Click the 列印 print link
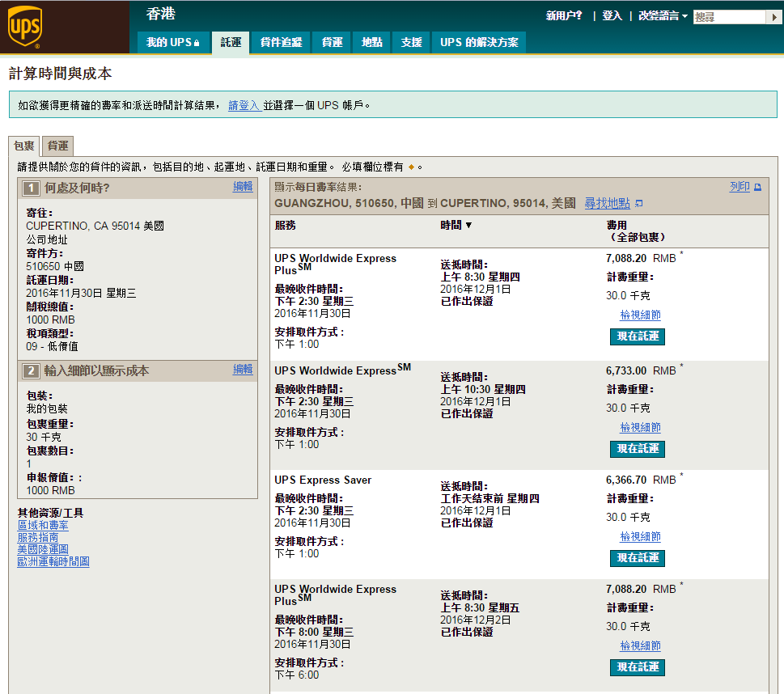784x694 pixels. [740, 187]
